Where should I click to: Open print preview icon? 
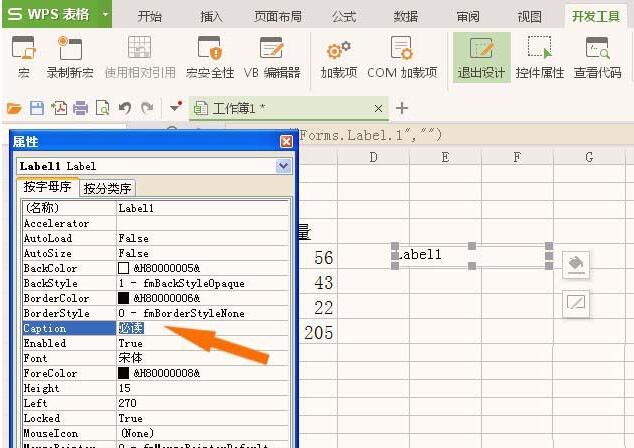coord(102,108)
